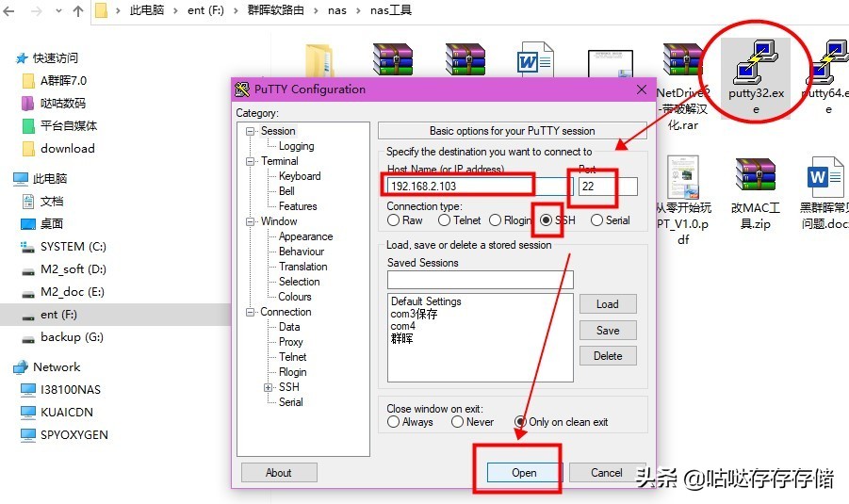Screen dimensions: 849x504
Task: Click 群晖软路由 in address bar path
Action: 275,10
